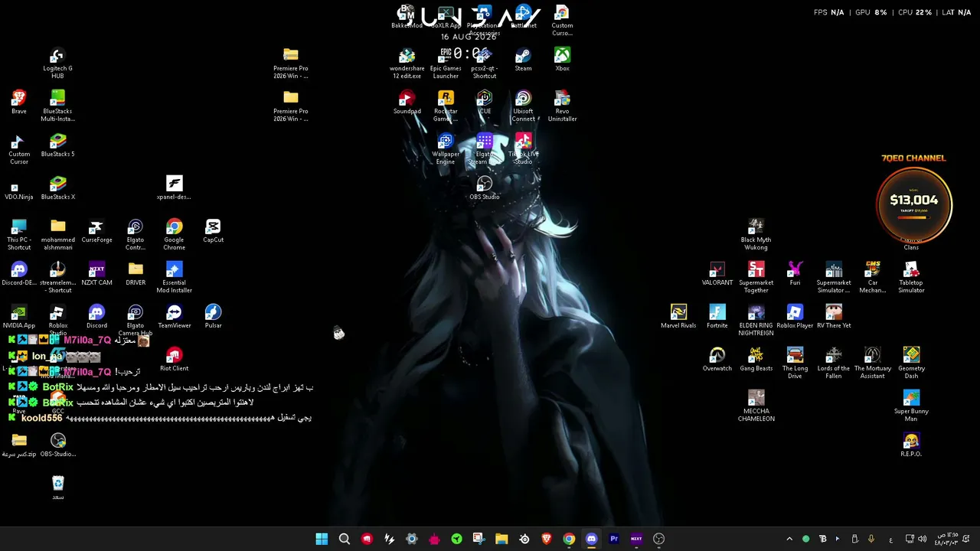Viewport: 980px width, 551px height.
Task: Select the xpanel desktop shortcut
Action: [x=174, y=188]
